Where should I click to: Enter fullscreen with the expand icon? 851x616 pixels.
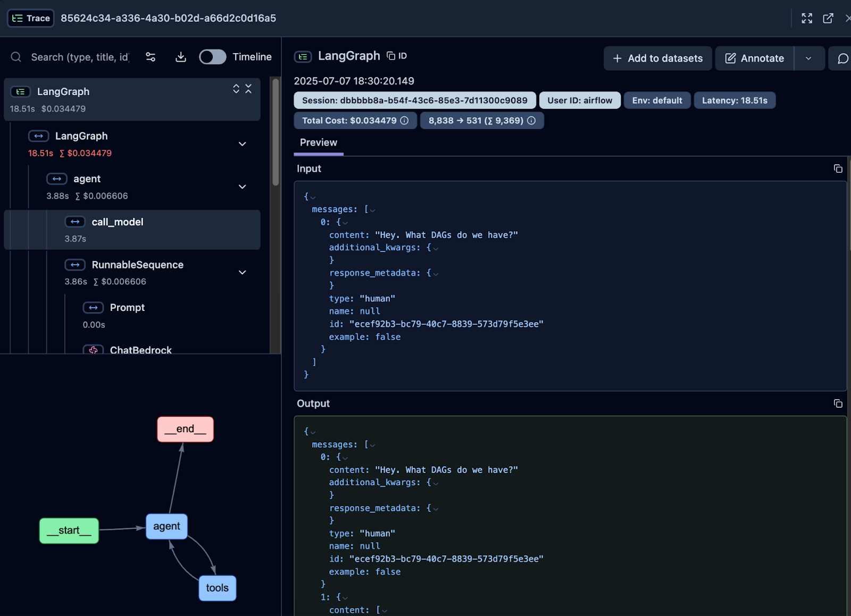click(x=807, y=18)
